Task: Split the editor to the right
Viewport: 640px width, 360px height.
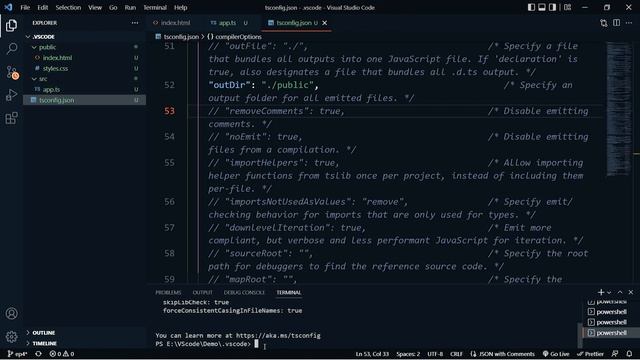Action: click(x=616, y=23)
